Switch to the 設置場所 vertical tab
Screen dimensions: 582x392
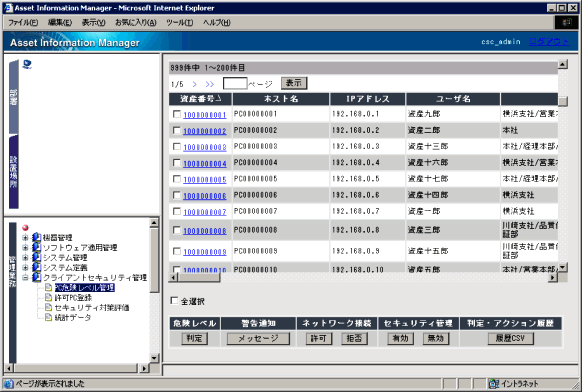point(14,172)
